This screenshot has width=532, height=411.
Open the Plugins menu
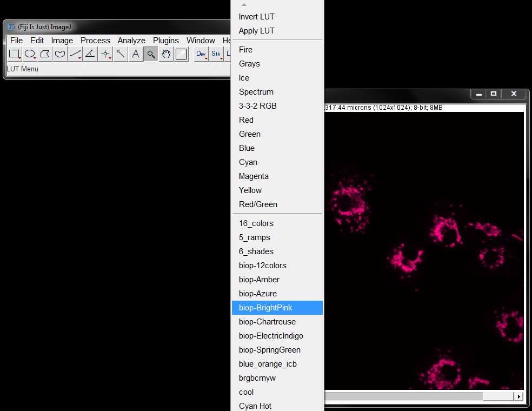click(166, 41)
